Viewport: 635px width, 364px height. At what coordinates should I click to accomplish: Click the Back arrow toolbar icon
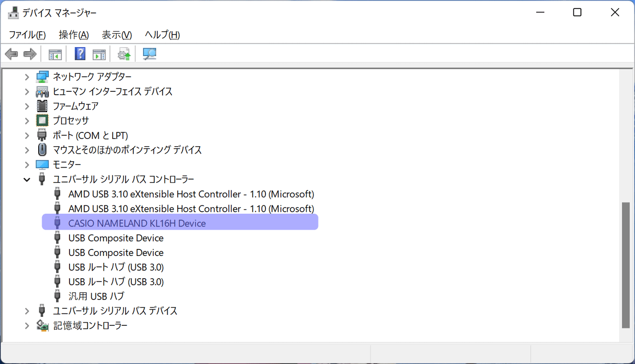[x=11, y=54]
